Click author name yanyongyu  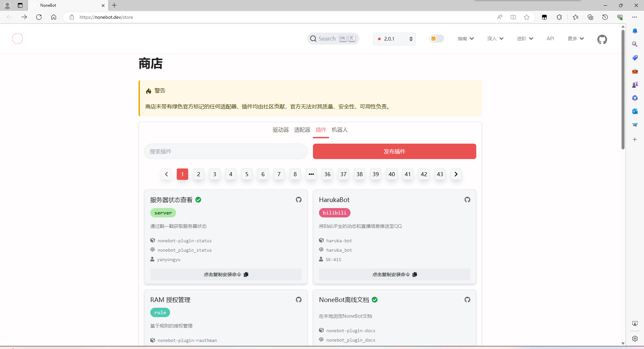click(x=169, y=259)
